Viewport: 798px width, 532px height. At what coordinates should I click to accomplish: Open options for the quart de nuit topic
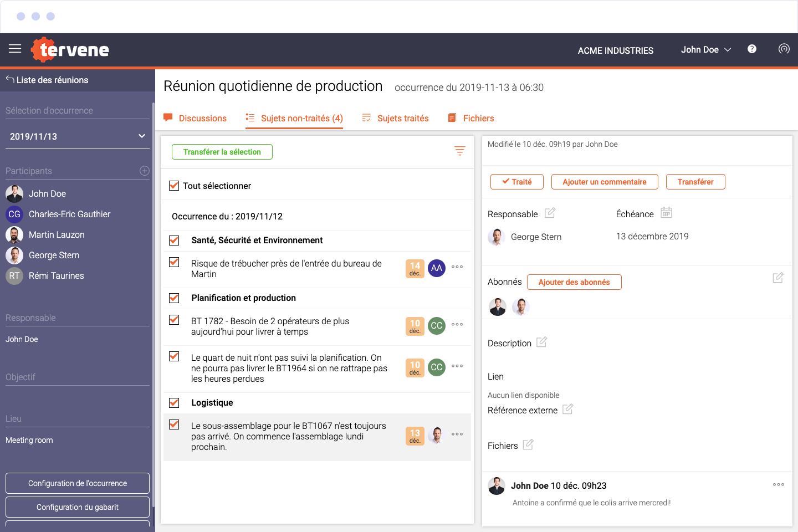click(457, 366)
